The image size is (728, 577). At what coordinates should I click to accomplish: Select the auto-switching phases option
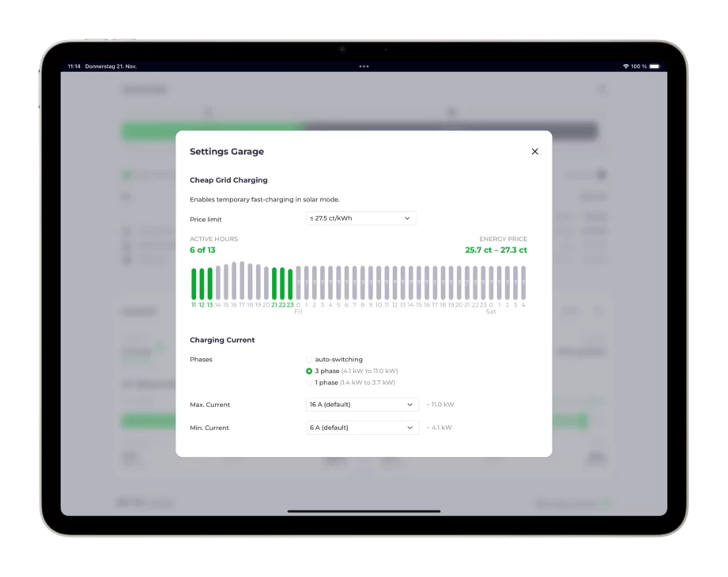[309, 360]
